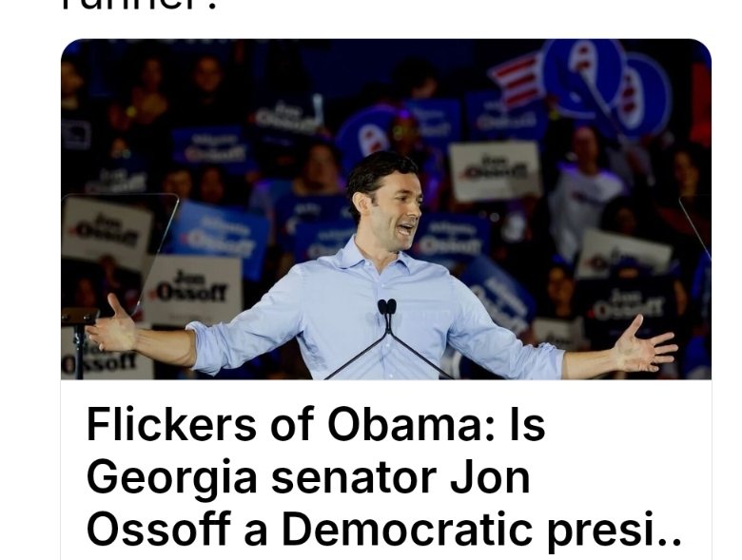
Task: Click the truncated 'Ossoff a Democratic presi..' line
Action: 383,530
